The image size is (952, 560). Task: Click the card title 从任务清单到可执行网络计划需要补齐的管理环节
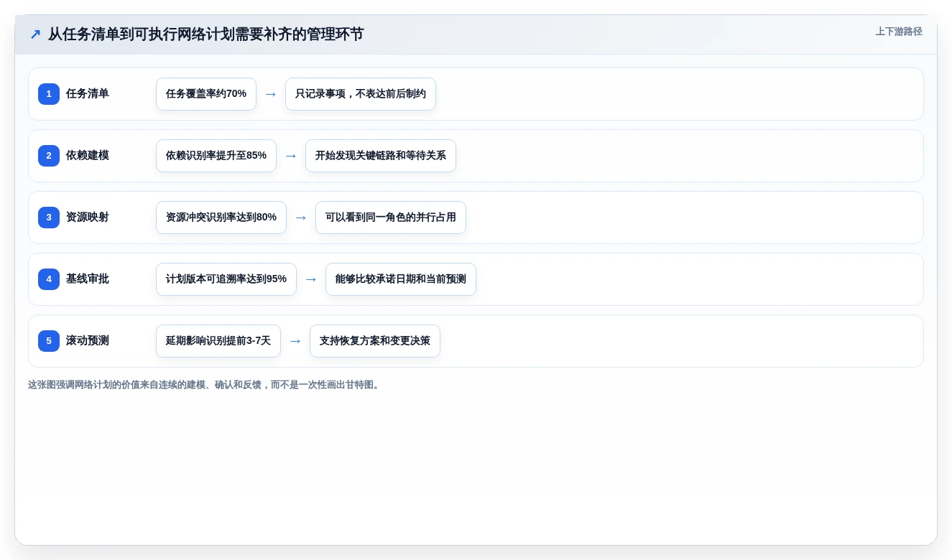206,34
